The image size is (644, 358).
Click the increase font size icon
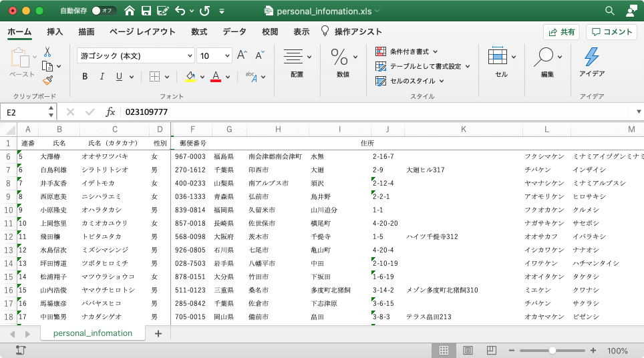242,55
